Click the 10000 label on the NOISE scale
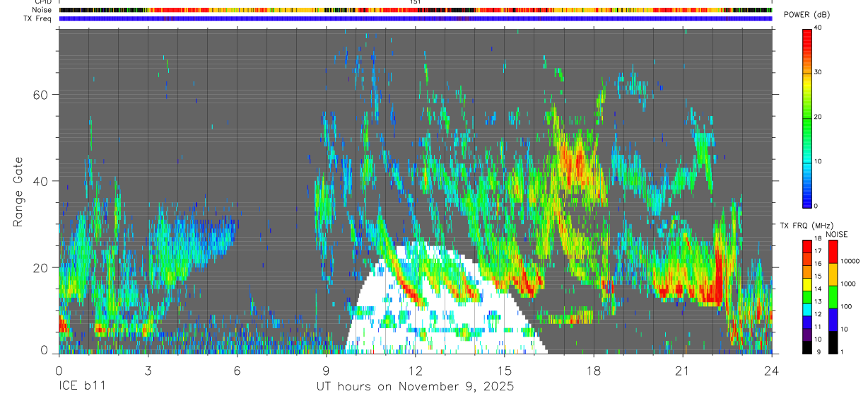868x401 pixels. (849, 261)
